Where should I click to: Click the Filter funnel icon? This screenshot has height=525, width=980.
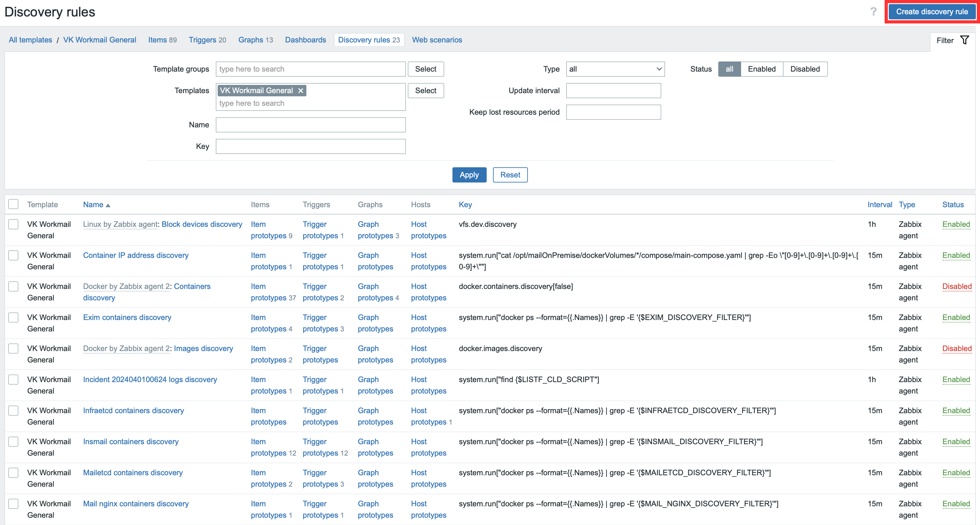pos(964,40)
